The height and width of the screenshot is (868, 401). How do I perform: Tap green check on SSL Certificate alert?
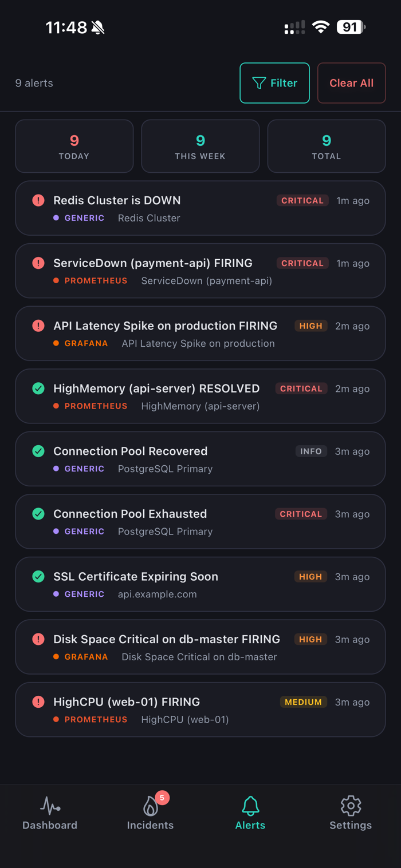[x=38, y=577]
